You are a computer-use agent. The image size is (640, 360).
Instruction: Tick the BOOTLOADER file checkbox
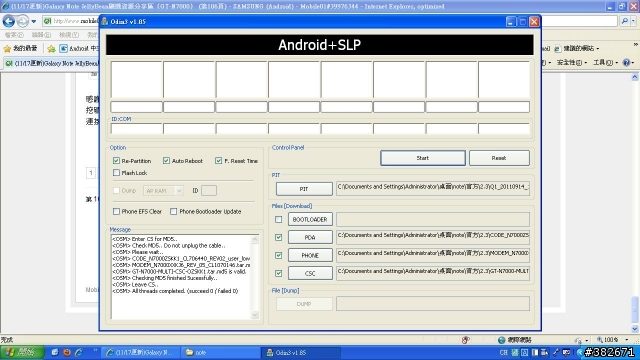tap(278, 220)
